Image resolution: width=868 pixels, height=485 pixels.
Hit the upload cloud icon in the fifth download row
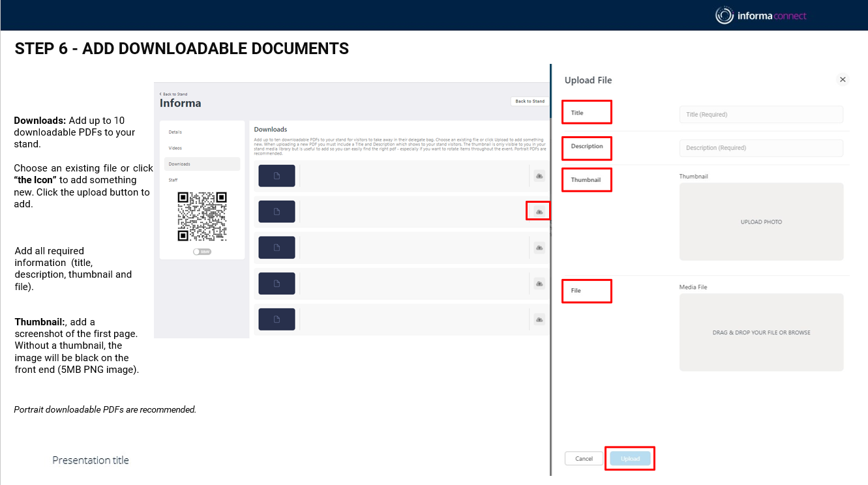click(x=539, y=319)
